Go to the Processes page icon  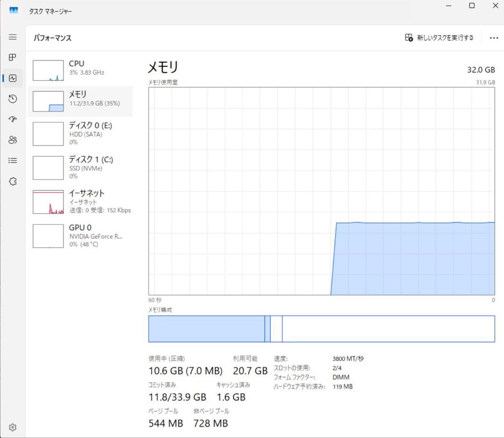click(x=13, y=57)
